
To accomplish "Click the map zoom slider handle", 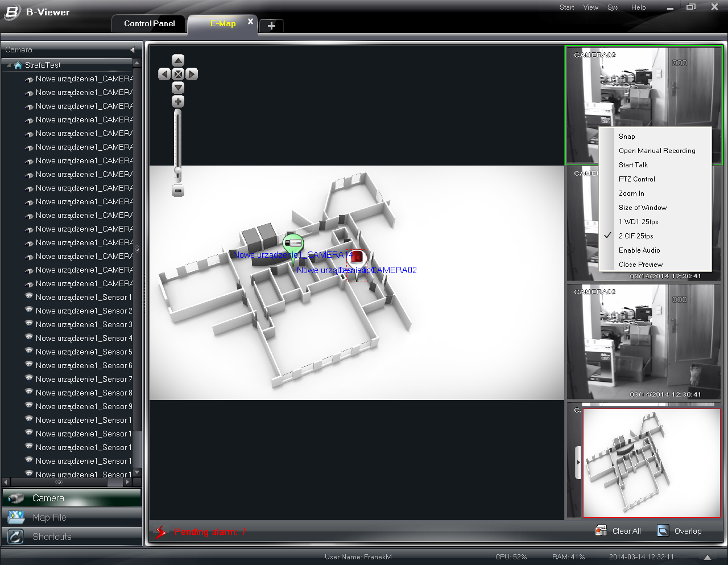I will pyautogui.click(x=177, y=171).
